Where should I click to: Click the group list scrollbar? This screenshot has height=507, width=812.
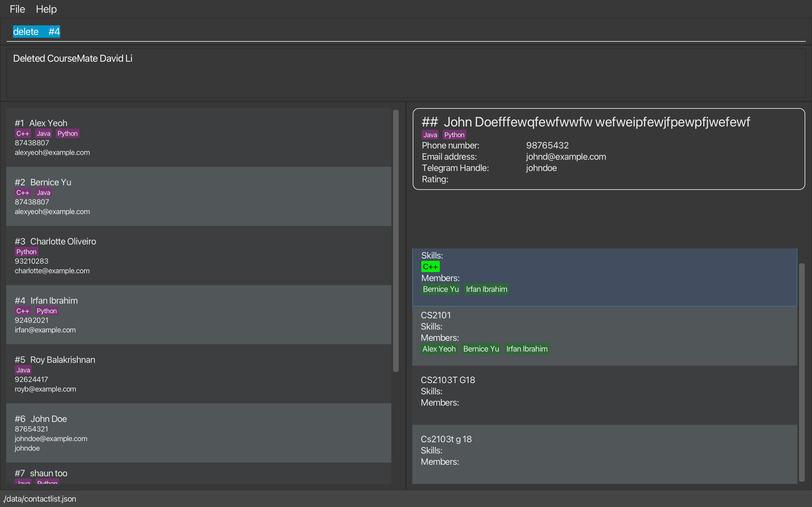[x=802, y=372]
